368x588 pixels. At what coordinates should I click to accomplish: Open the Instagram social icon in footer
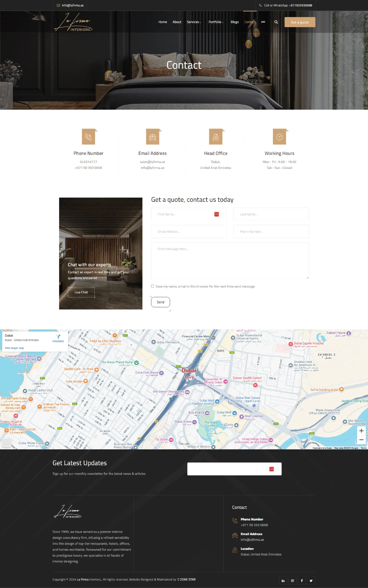(292, 581)
